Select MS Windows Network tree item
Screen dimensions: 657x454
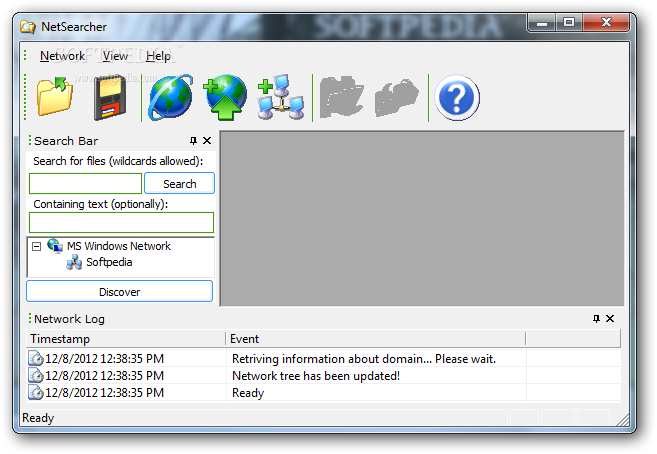[119, 246]
